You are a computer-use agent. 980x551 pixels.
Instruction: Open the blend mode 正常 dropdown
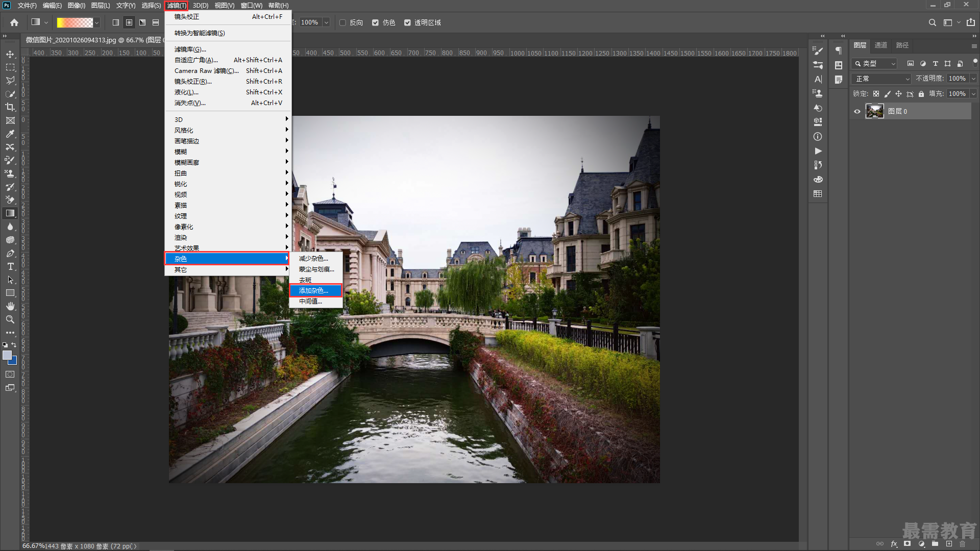[881, 79]
